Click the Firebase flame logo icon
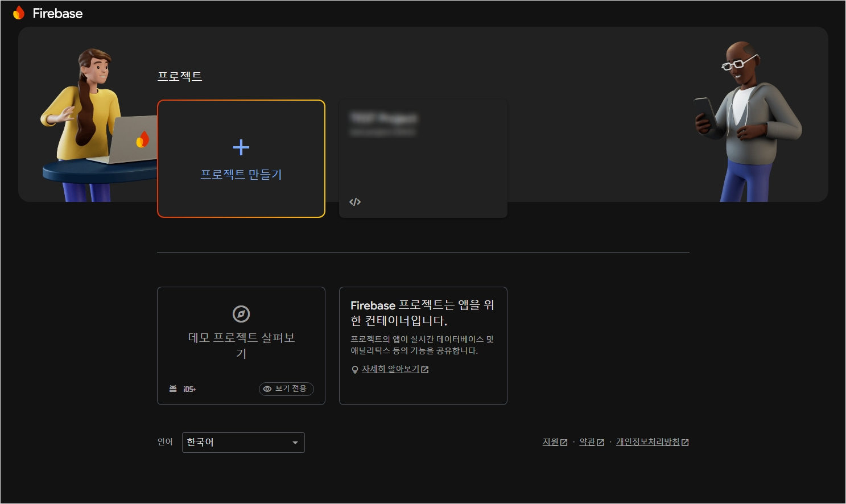Viewport: 846px width, 504px height. pos(19,13)
